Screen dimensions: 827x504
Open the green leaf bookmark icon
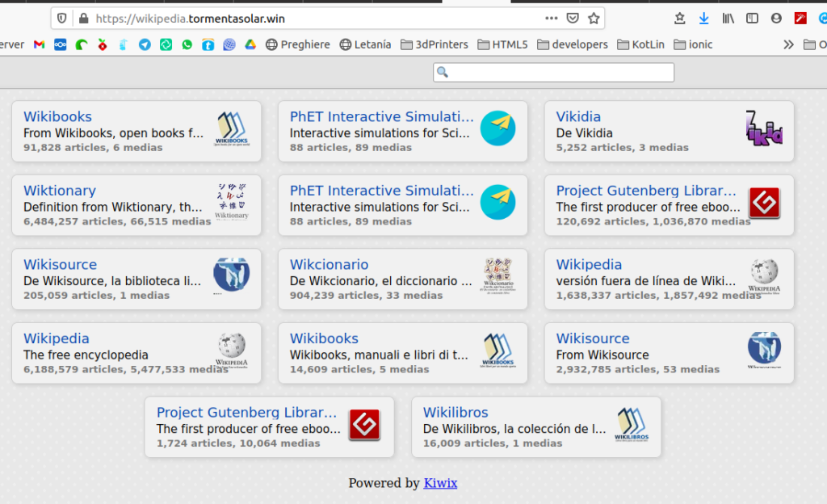pos(82,44)
